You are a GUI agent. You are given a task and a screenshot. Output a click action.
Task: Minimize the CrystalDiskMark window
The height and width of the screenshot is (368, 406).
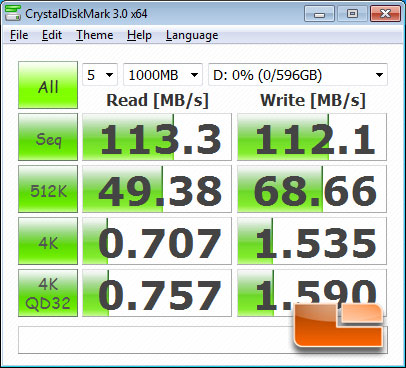point(319,14)
